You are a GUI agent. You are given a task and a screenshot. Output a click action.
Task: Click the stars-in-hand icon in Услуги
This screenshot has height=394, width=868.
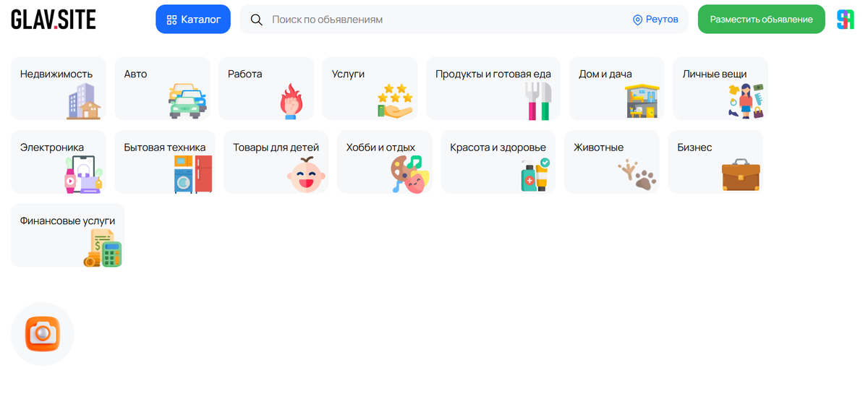point(395,101)
